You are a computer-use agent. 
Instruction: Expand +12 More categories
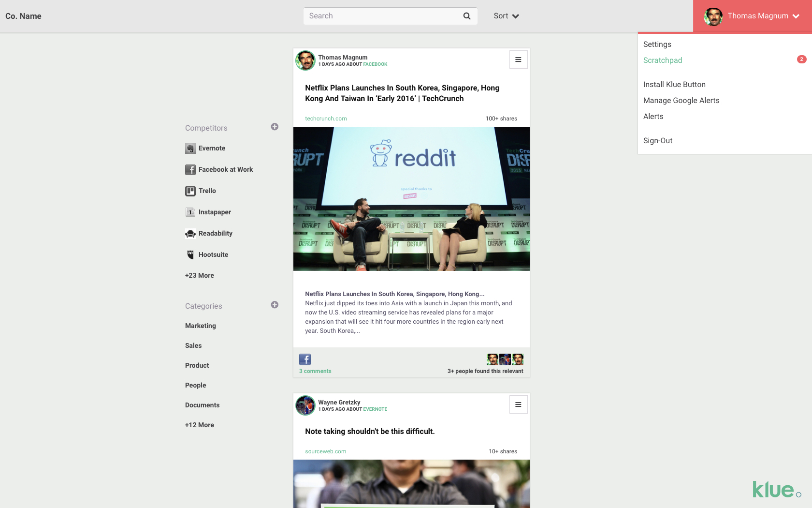[x=200, y=425]
